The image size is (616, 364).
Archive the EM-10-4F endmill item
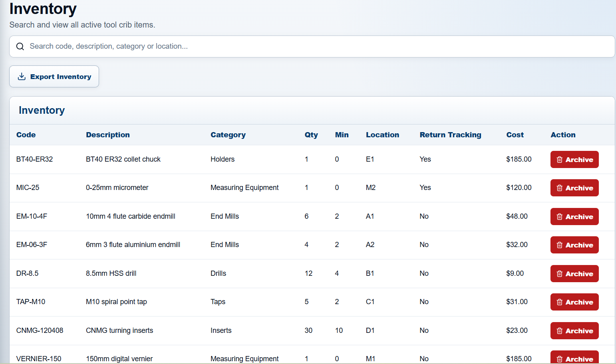[574, 217]
